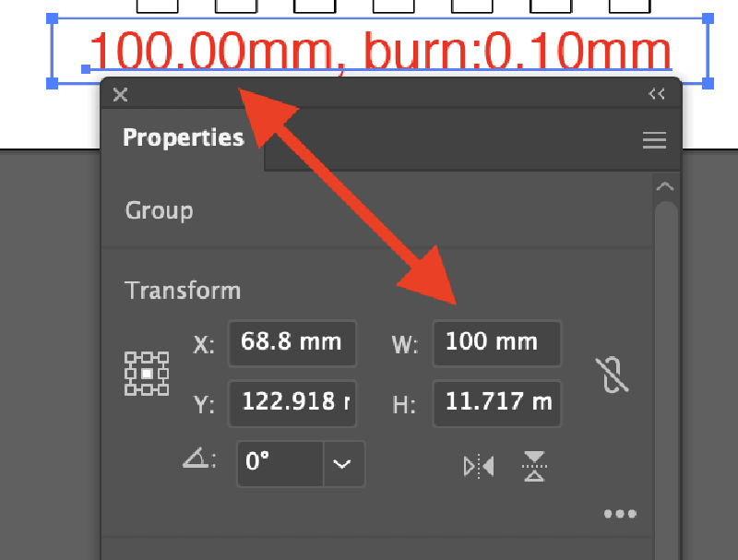This screenshot has width=738, height=560.
Task: Open the rotation angle dropdown
Action: tap(343, 463)
